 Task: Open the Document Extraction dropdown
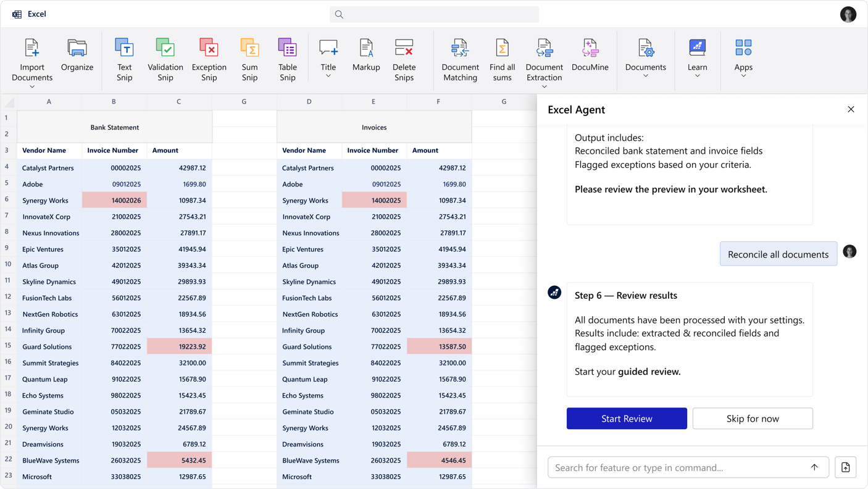544,87
